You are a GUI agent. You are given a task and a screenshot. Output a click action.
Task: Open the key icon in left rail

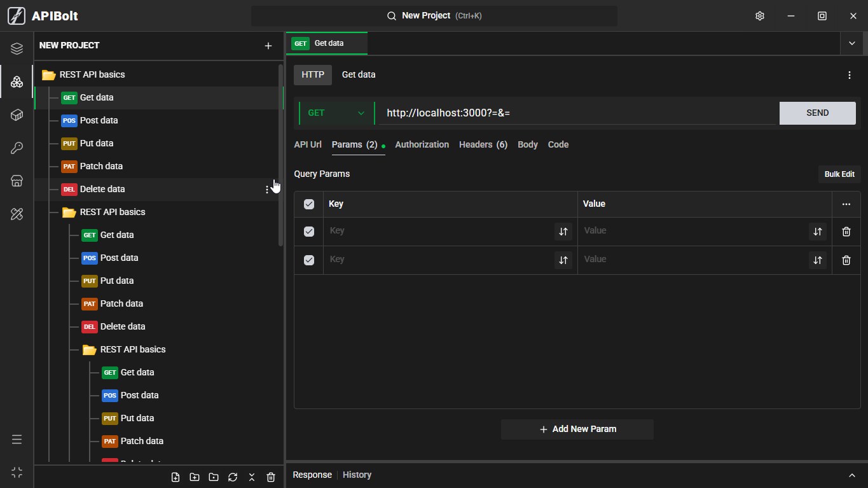pyautogui.click(x=17, y=148)
